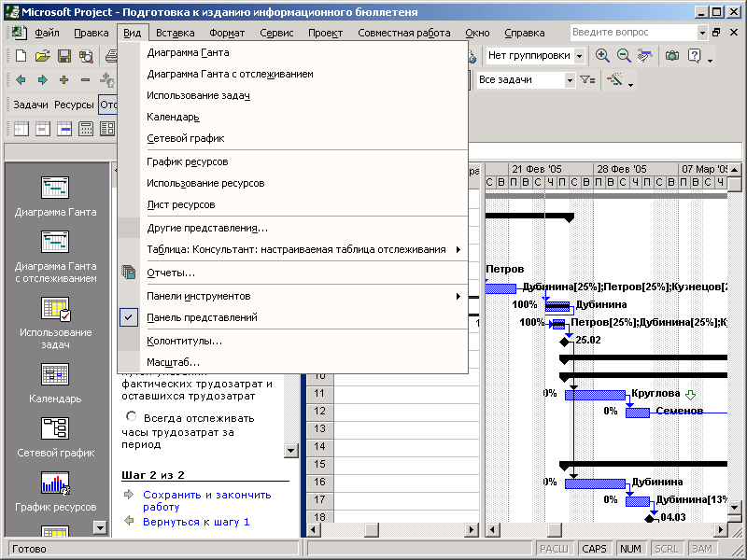Open the 'Вставка' menu
Viewport: 747px width, 560px height.
[x=176, y=33]
